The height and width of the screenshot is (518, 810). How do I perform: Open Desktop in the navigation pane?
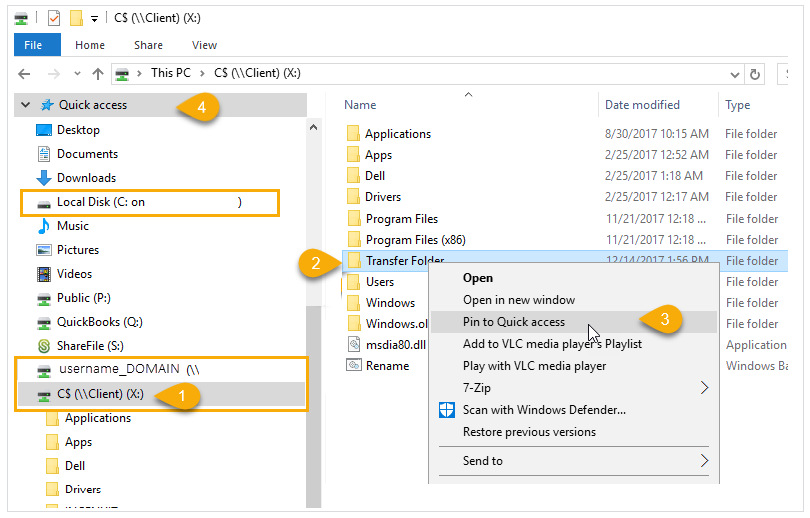(x=79, y=130)
